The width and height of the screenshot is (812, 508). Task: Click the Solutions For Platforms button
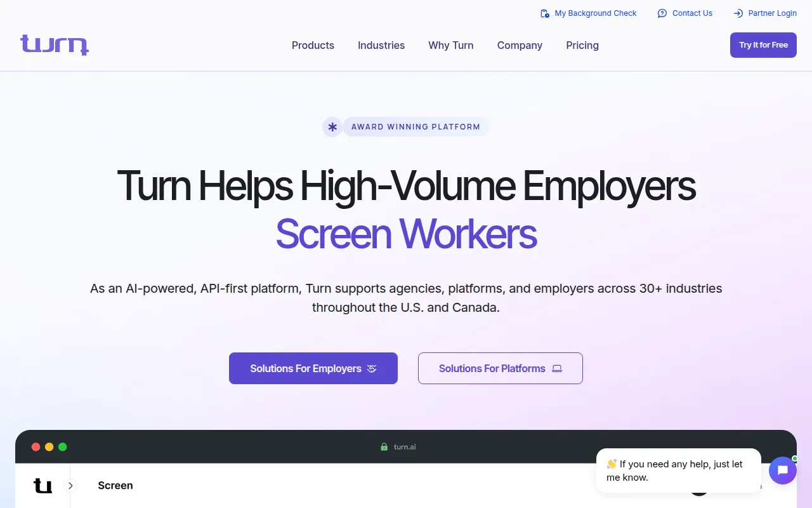pos(501,368)
